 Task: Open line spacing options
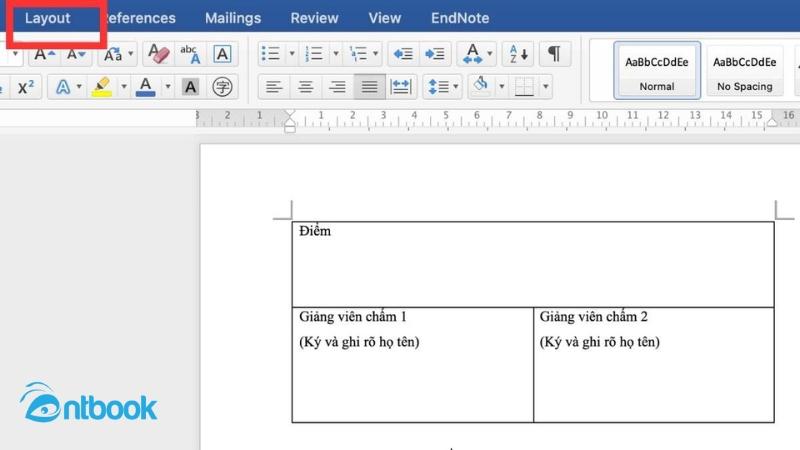point(438,87)
